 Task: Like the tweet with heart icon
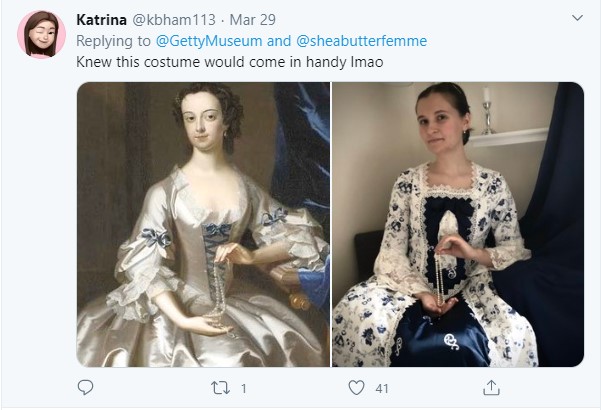(356, 387)
